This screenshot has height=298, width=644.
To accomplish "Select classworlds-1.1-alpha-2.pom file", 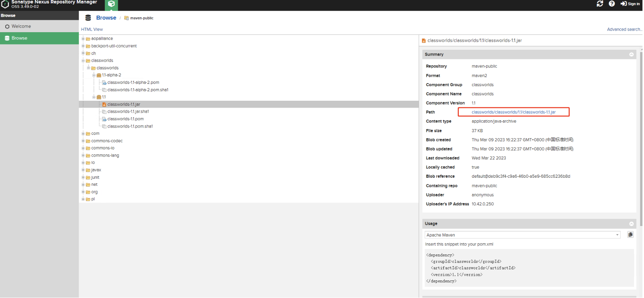I will (133, 82).
